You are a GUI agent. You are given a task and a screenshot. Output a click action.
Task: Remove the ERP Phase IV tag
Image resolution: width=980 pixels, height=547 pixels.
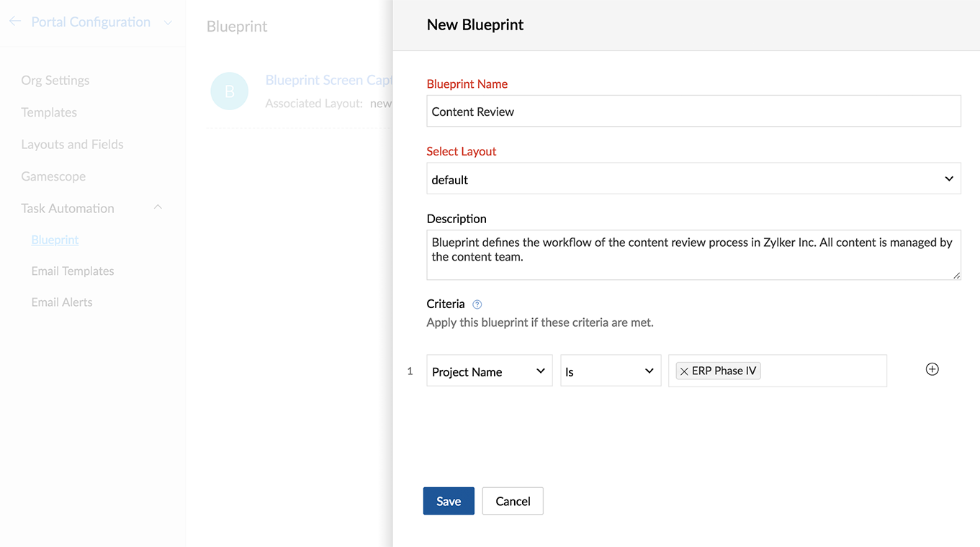684,371
